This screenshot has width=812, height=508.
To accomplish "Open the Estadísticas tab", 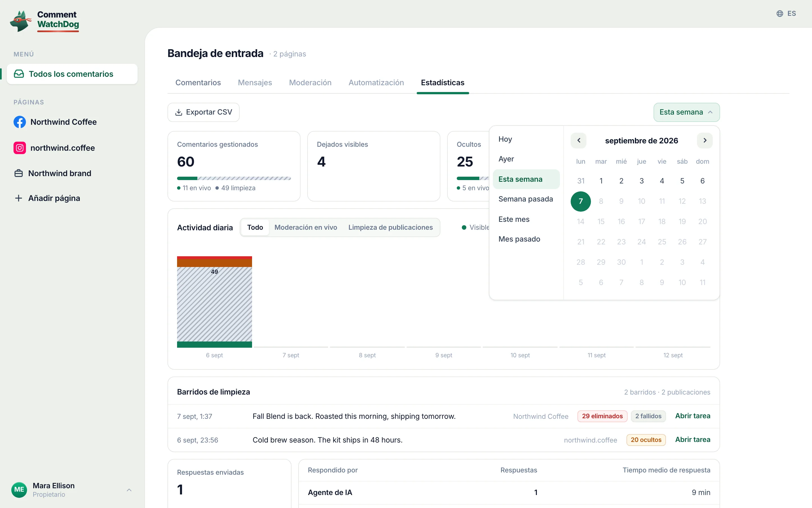I will (x=443, y=83).
